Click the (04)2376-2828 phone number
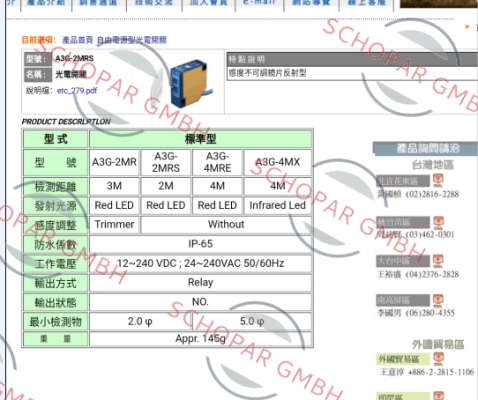Screen dimensions: 478x400 click(x=432, y=274)
